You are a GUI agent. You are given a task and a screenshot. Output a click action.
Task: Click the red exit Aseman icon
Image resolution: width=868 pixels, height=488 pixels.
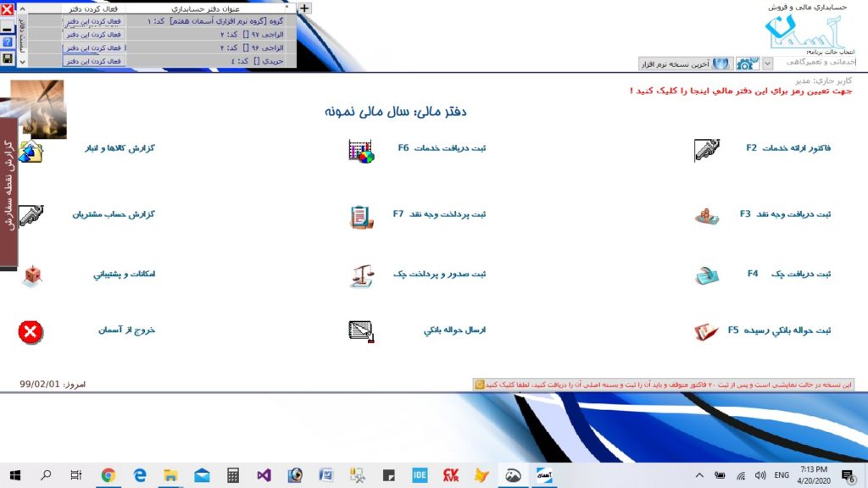point(31,332)
